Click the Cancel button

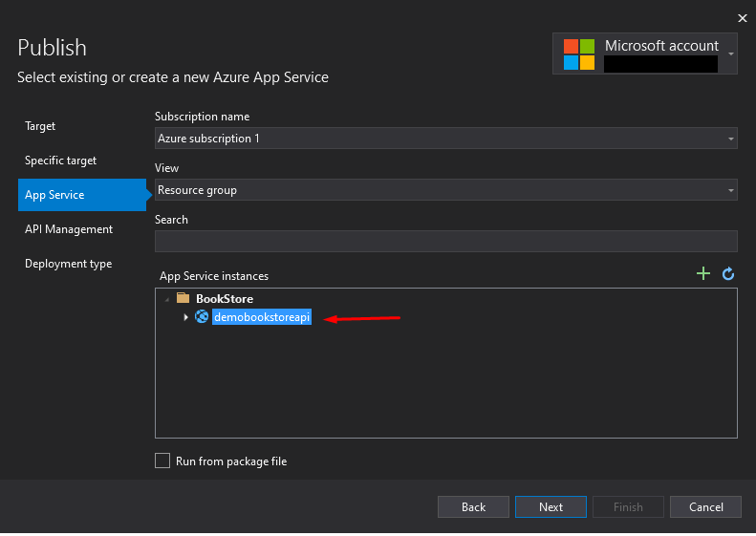(705, 507)
